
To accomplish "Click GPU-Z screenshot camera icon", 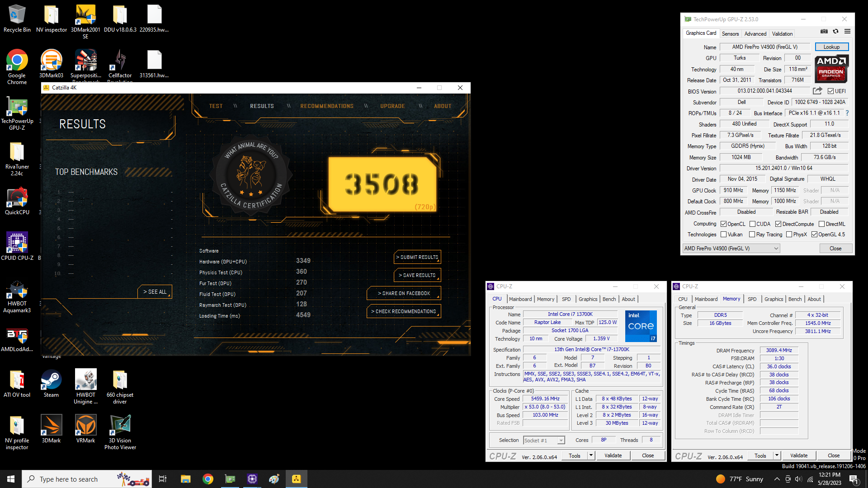I will point(824,32).
